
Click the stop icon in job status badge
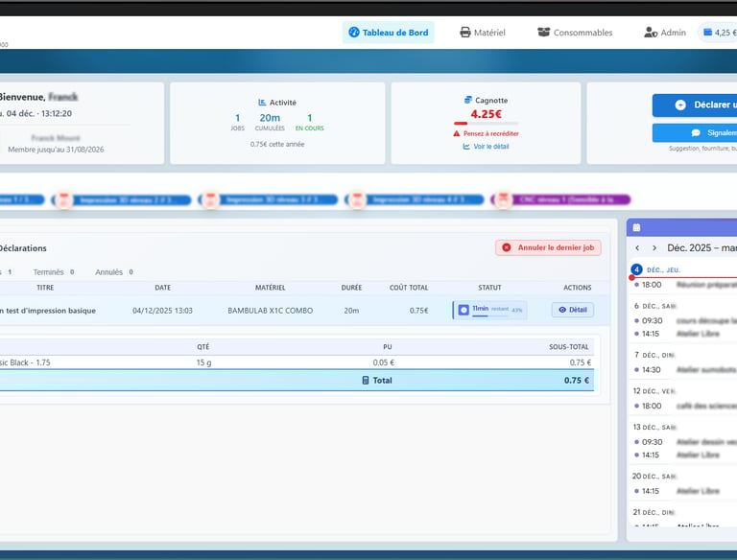pyautogui.click(x=464, y=310)
